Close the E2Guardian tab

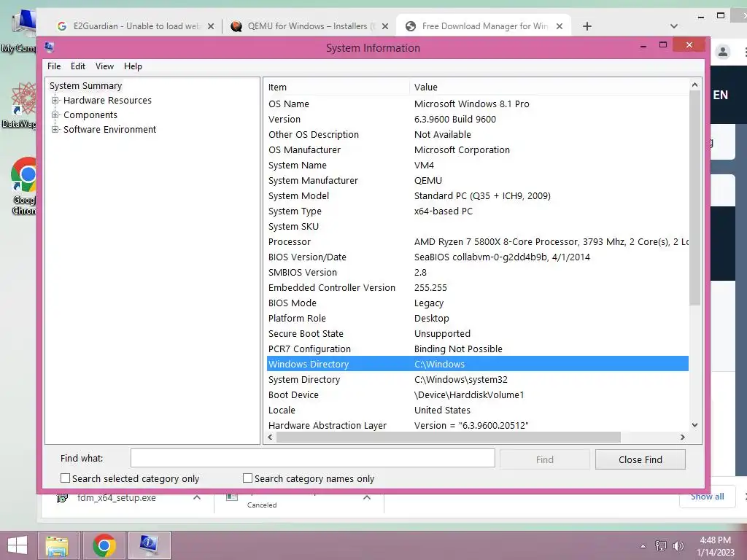pos(211,27)
